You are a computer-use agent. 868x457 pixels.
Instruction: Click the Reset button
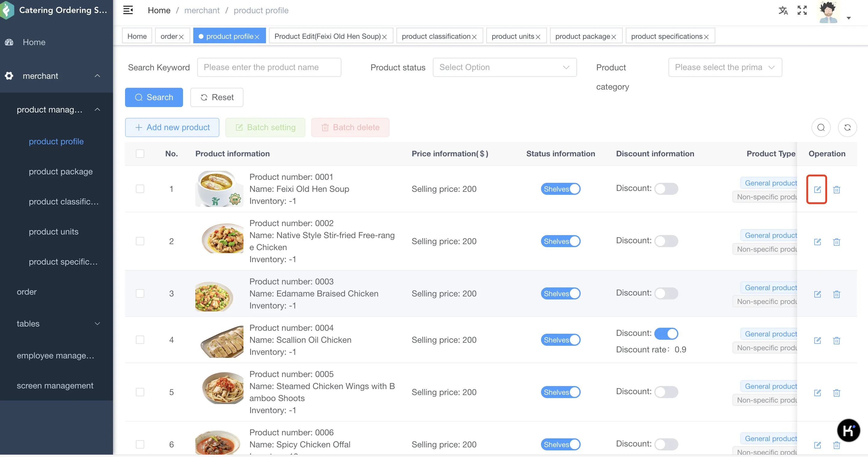click(217, 97)
